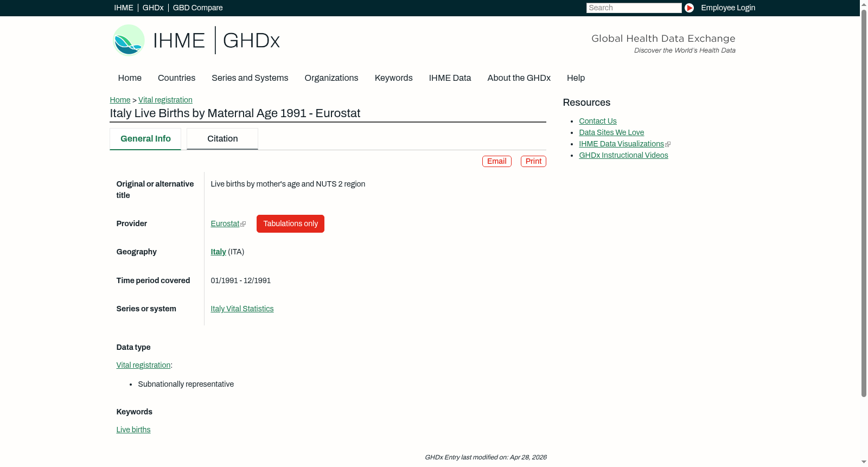Click the 'Geography' label

tap(136, 252)
